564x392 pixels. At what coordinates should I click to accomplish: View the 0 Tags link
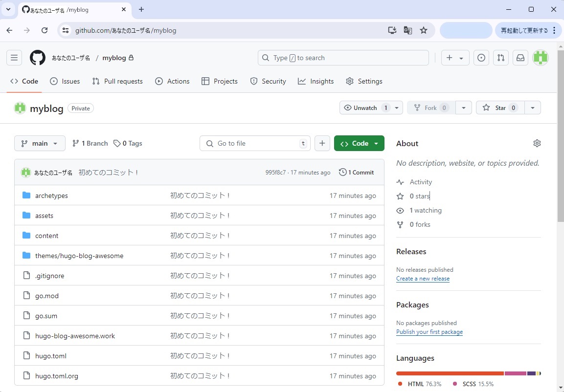(x=128, y=143)
